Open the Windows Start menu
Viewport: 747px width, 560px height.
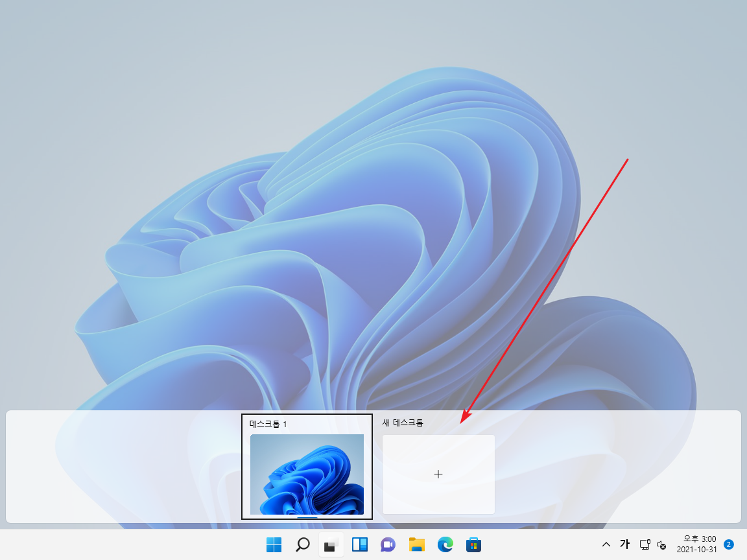tap(274, 544)
